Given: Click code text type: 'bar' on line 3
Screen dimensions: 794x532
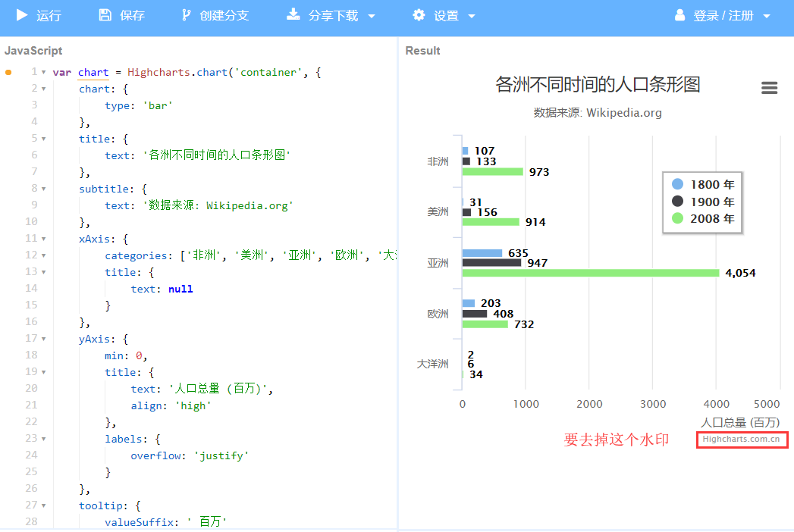Looking at the screenshot, I should (x=139, y=106).
